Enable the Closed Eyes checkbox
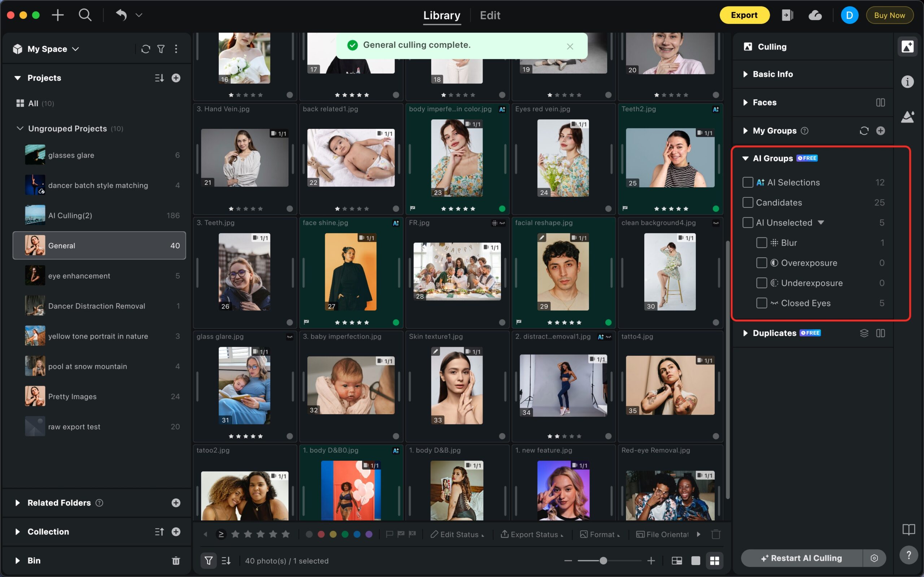Viewport: 924px width, 577px height. tap(762, 303)
